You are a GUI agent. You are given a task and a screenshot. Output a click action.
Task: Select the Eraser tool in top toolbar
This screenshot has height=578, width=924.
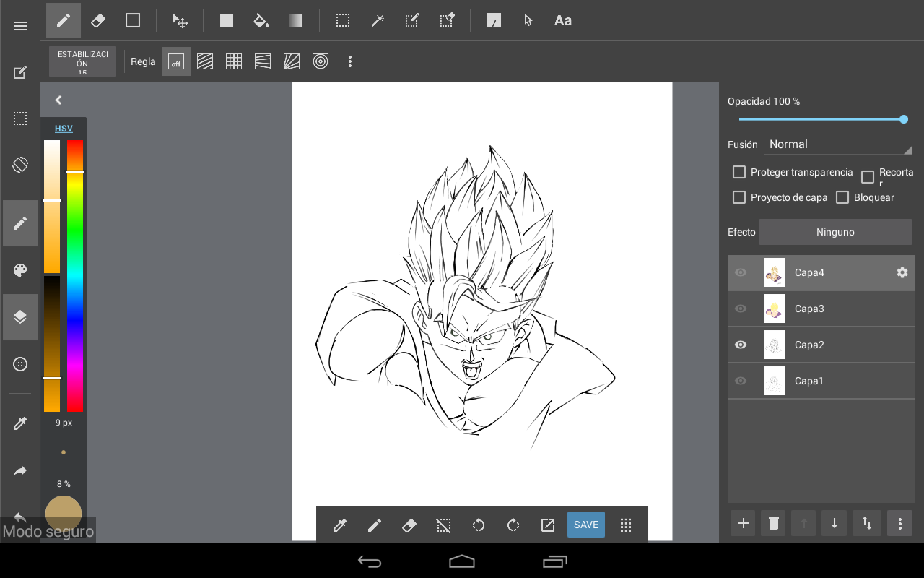click(x=98, y=20)
